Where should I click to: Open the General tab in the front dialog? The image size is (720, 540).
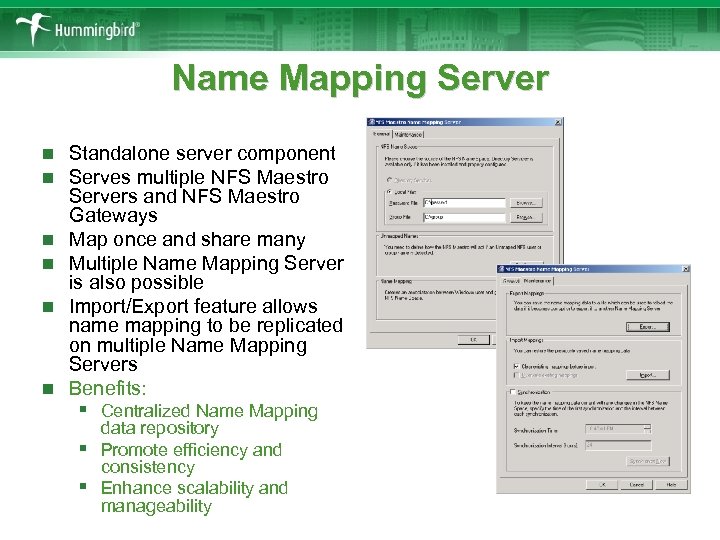(511, 281)
